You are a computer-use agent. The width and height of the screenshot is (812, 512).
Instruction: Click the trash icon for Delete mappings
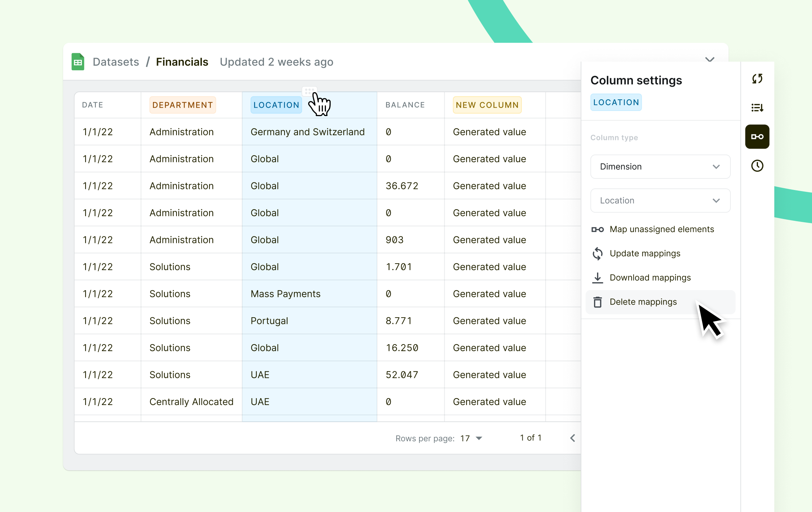tap(597, 302)
